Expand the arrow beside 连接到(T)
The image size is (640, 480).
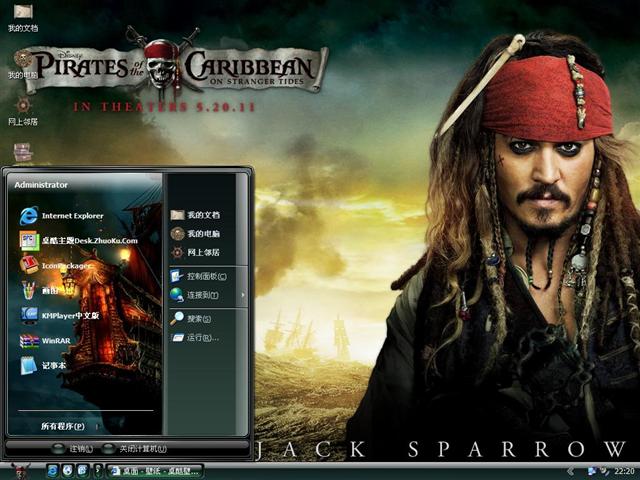click(x=243, y=295)
